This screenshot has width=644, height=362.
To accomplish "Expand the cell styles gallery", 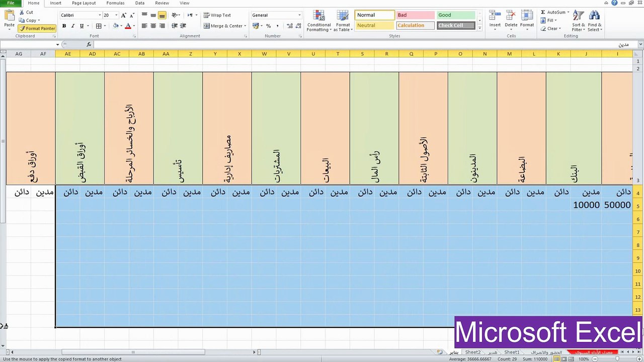I will tap(479, 28).
